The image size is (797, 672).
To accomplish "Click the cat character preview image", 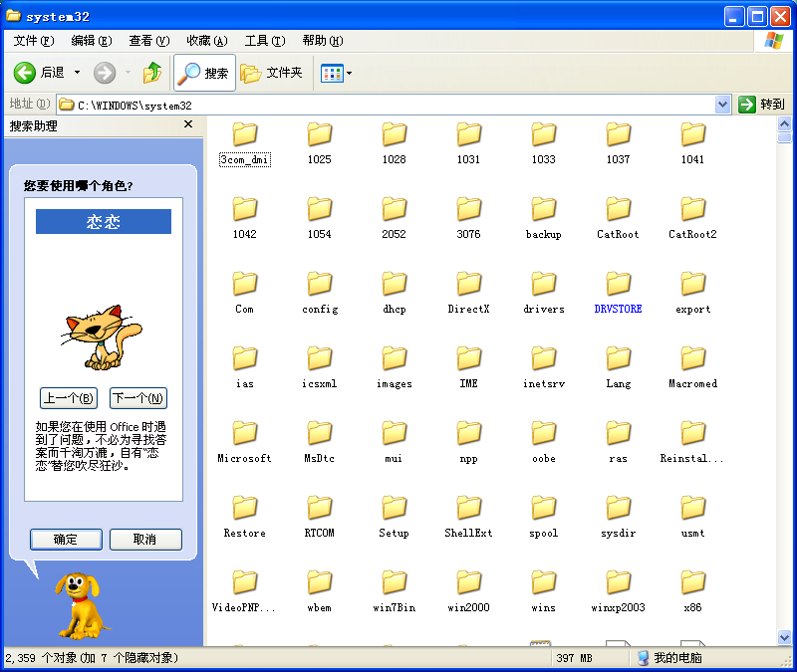I will (102, 336).
